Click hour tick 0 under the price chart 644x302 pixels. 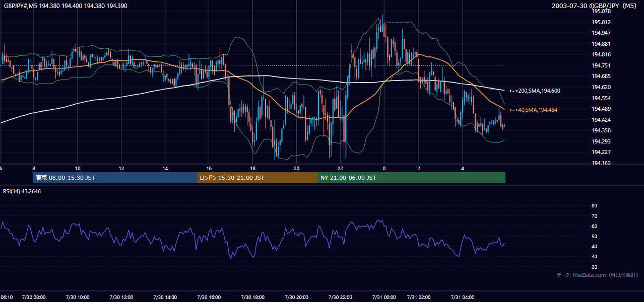[384, 168]
